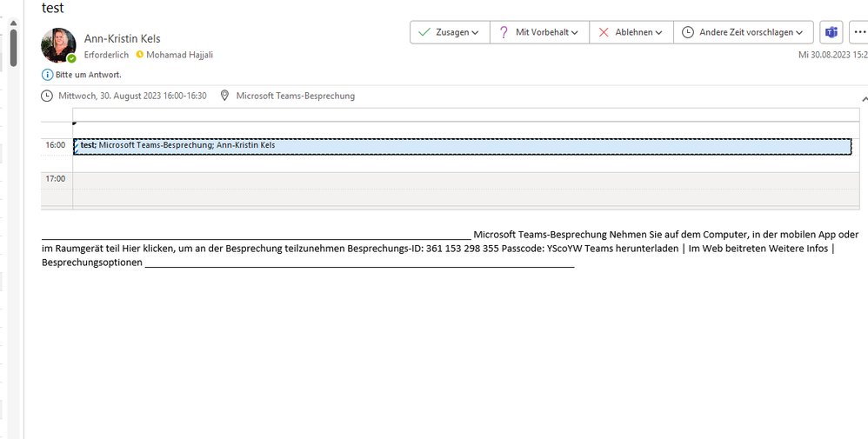
Task: Open the three-dots more actions menu
Action: click(859, 32)
